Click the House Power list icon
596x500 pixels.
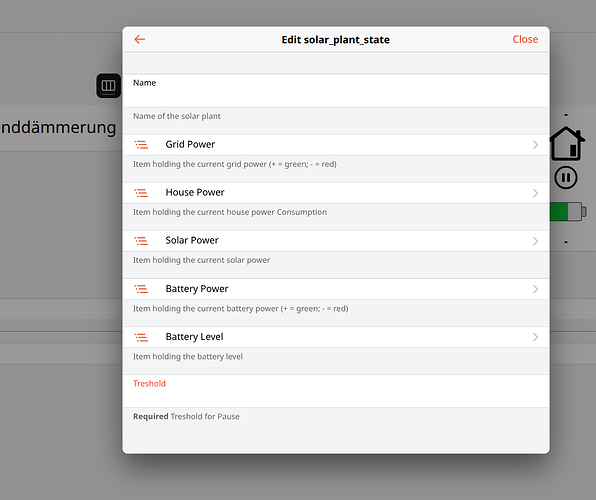point(141,193)
